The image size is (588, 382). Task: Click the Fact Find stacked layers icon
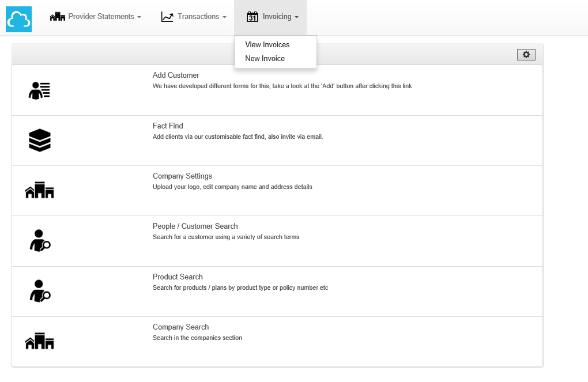pyautogui.click(x=39, y=140)
